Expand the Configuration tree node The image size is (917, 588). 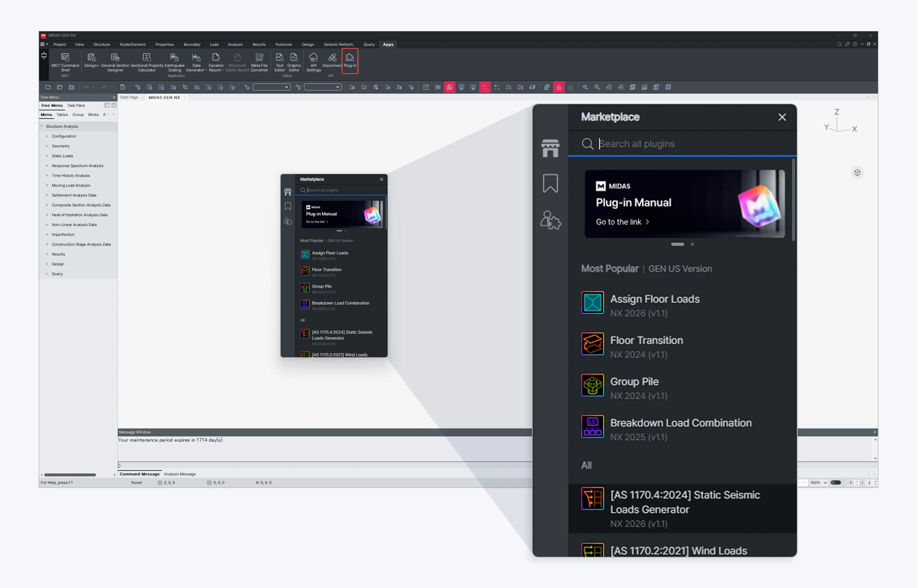[47, 136]
